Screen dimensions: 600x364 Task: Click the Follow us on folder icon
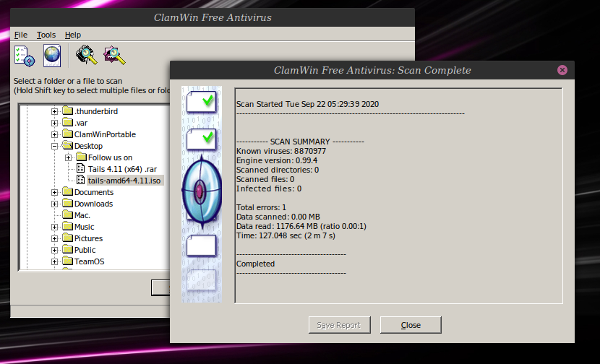(x=81, y=157)
